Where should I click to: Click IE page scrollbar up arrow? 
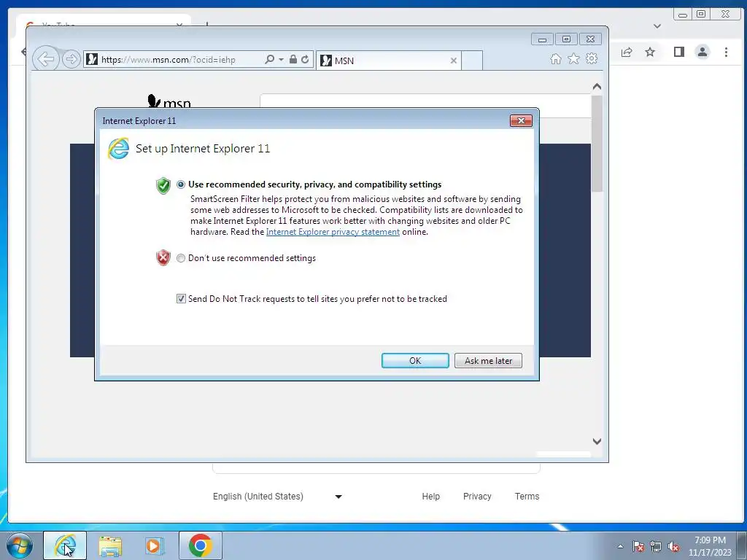pos(597,87)
